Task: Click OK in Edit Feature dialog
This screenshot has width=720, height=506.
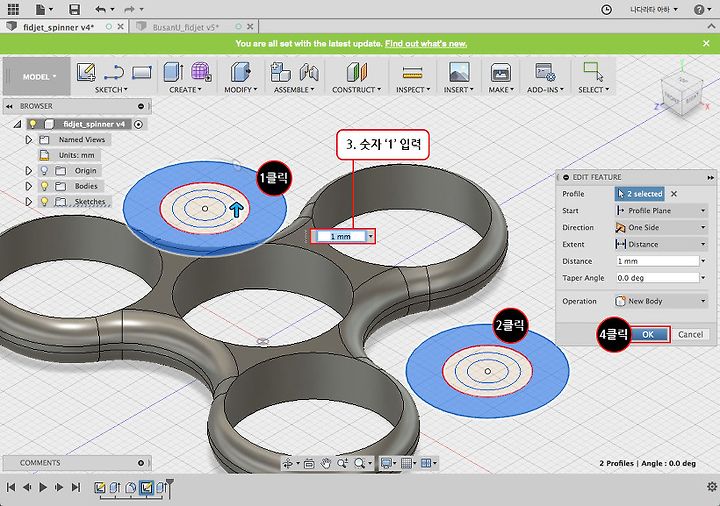Action: coord(648,334)
